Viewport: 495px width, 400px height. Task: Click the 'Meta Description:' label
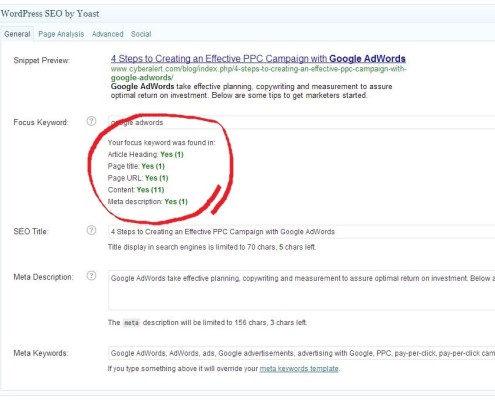[x=43, y=277]
